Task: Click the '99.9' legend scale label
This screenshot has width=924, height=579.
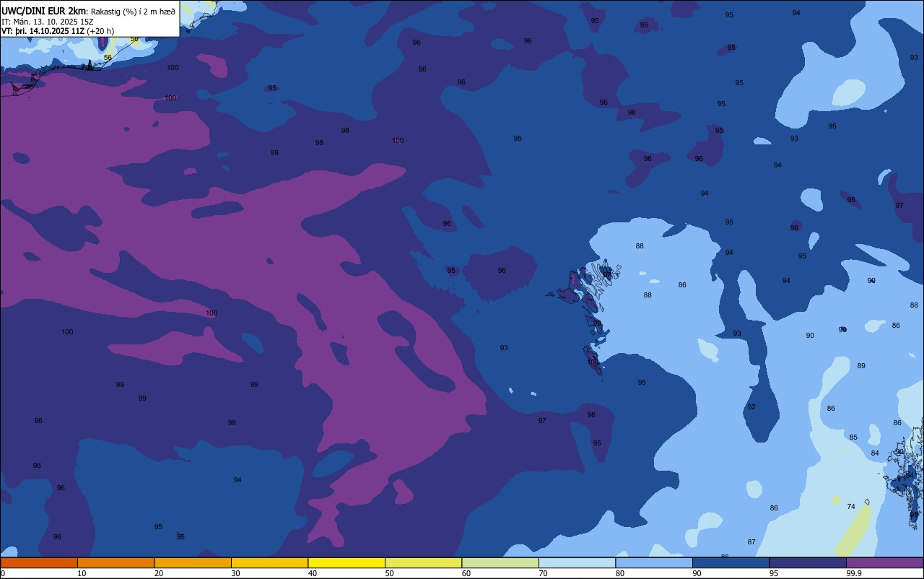Action: point(853,573)
